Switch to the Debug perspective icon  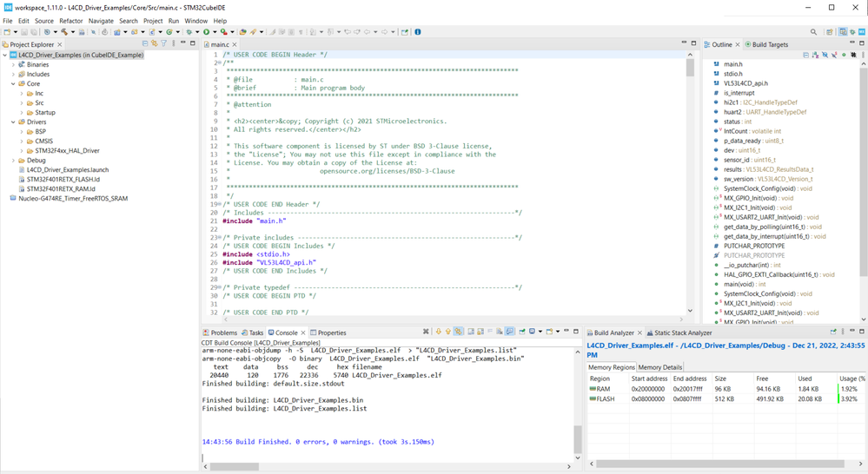851,32
